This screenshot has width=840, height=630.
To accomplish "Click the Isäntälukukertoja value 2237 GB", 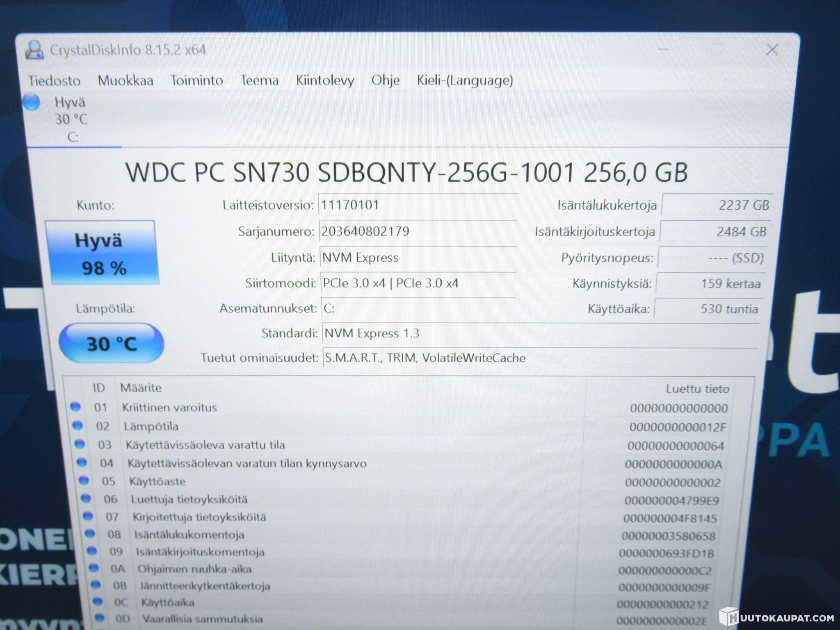I will 717,205.
